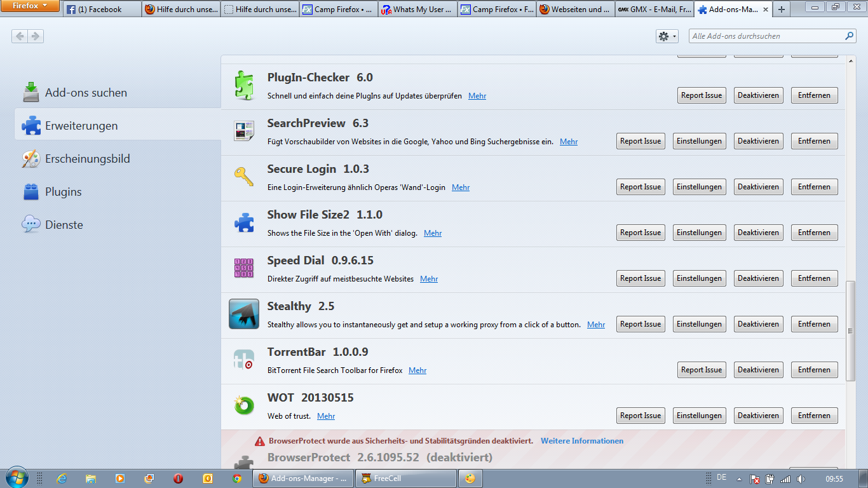Image resolution: width=868 pixels, height=488 pixels.
Task: Click the Secure Login key icon
Action: [244, 177]
